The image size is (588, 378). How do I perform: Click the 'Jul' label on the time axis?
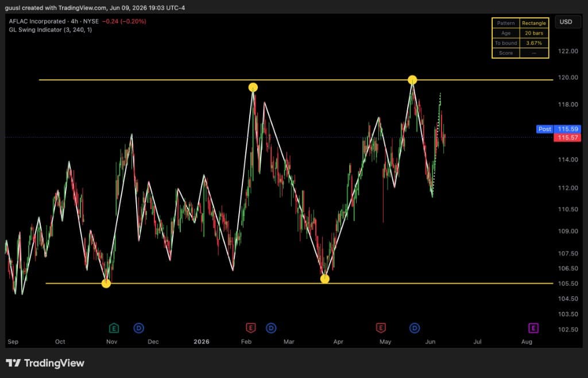[477, 342]
